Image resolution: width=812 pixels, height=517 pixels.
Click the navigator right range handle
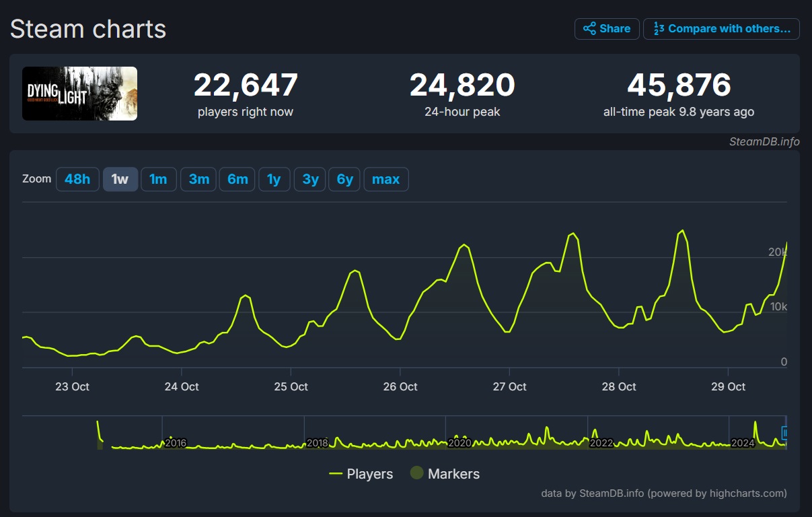point(784,433)
